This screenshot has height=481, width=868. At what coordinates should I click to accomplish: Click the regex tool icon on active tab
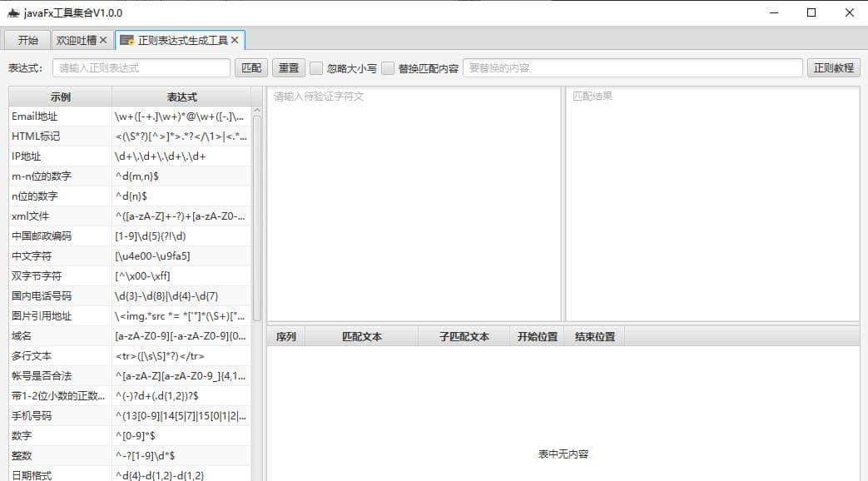[127, 38]
